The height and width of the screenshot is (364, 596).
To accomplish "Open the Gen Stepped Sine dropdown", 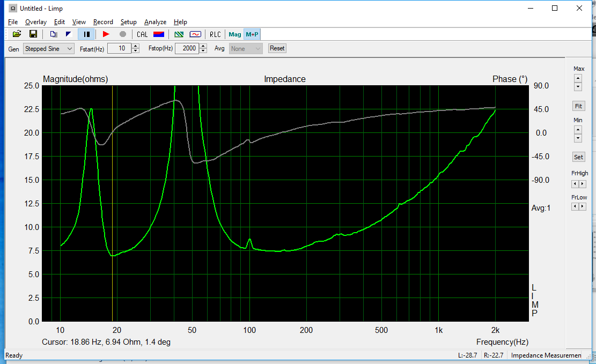I will (x=48, y=49).
